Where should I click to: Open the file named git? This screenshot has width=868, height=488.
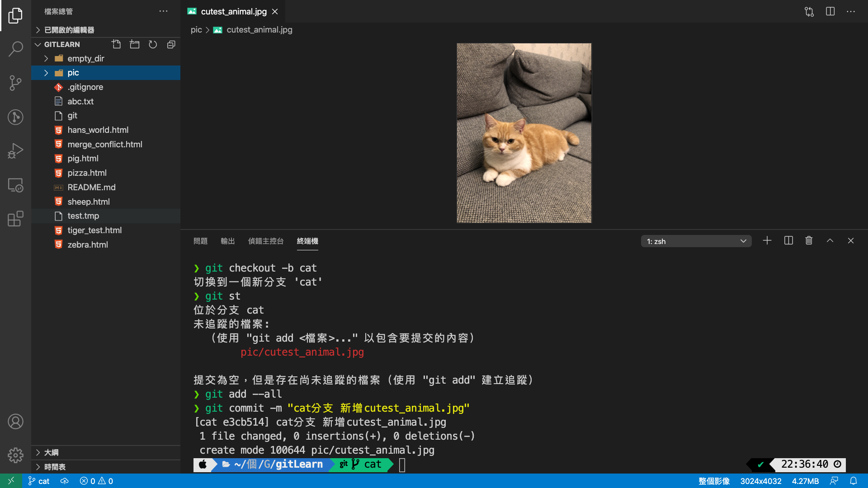pyautogui.click(x=106, y=116)
